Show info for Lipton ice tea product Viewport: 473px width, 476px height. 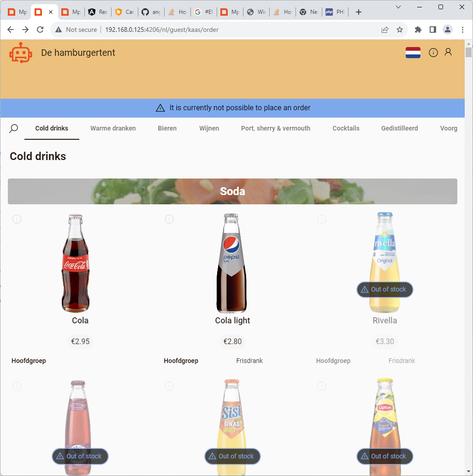[x=322, y=386]
